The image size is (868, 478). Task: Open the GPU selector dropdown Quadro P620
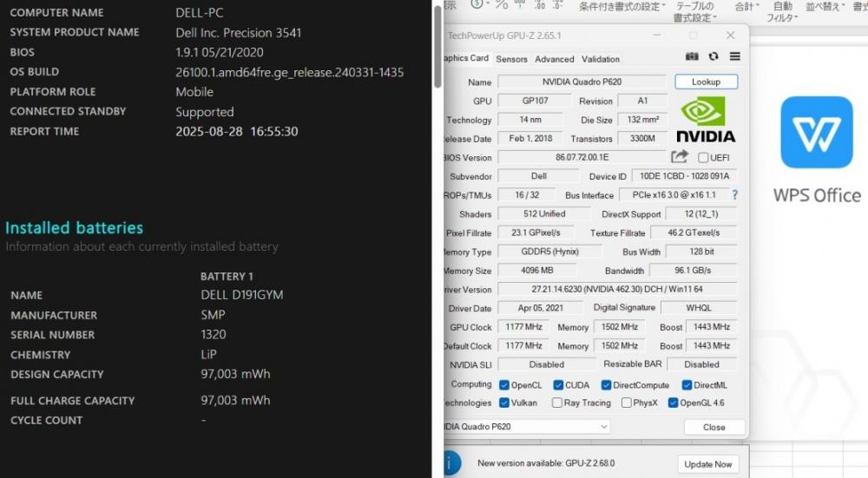point(527,427)
